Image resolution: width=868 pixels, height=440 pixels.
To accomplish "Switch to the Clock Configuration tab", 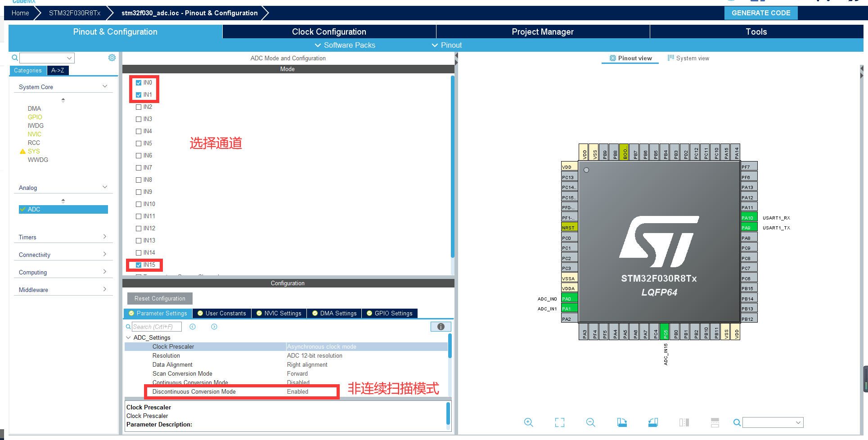I will (329, 31).
